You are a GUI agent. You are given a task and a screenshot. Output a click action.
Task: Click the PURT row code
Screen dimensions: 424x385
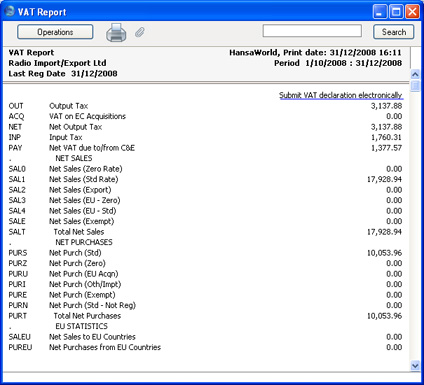[x=18, y=316]
